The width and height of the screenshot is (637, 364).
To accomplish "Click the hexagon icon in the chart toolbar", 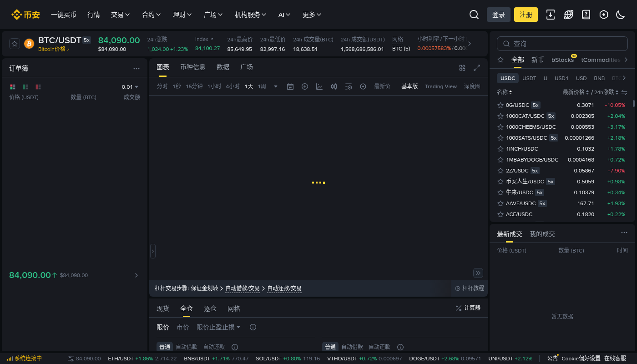I will [363, 86].
